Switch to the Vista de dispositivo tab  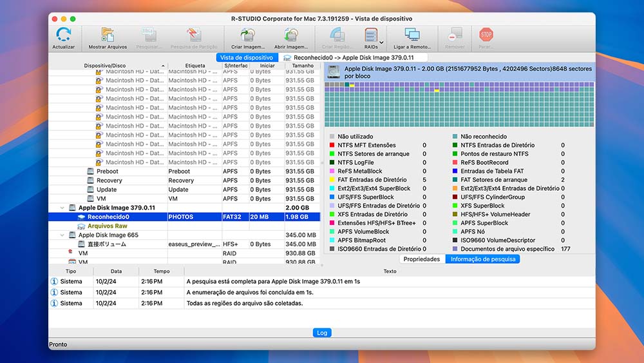point(247,57)
